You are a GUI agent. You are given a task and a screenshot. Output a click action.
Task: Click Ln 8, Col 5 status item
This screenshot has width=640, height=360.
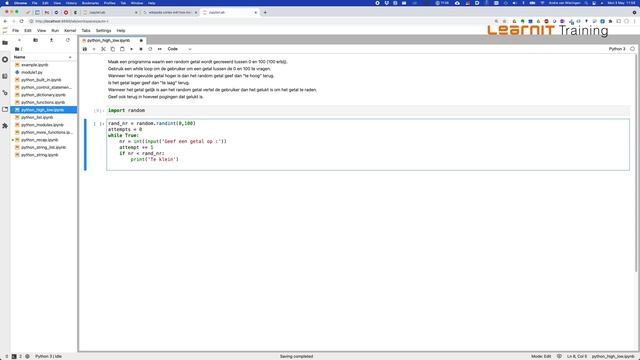click(x=577, y=356)
